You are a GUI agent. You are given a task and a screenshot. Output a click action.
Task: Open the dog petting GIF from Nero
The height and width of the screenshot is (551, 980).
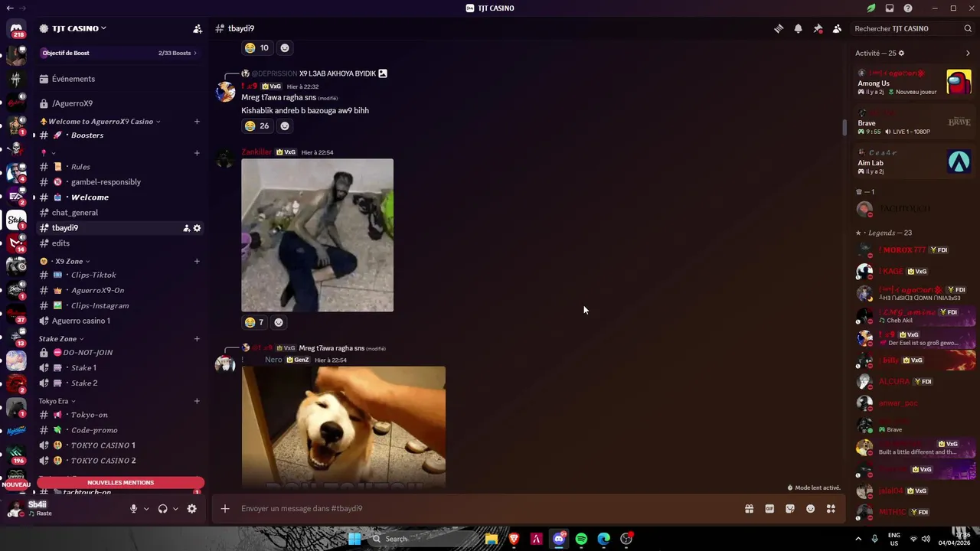pyautogui.click(x=344, y=426)
